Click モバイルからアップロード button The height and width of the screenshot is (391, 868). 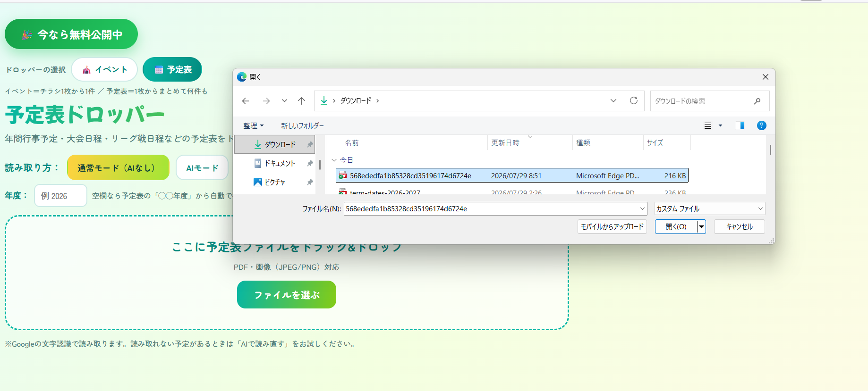point(612,227)
